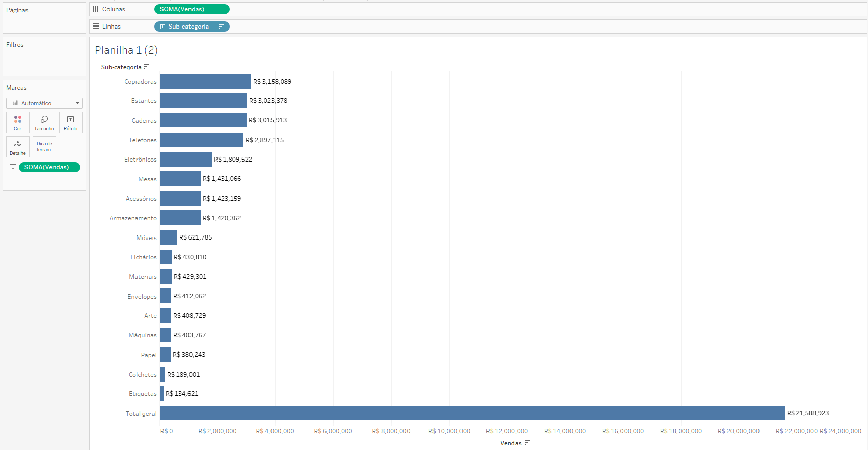Image resolution: width=868 pixels, height=450 pixels.
Task: Open the Dica de ferram. tooltip card
Action: [x=44, y=147]
